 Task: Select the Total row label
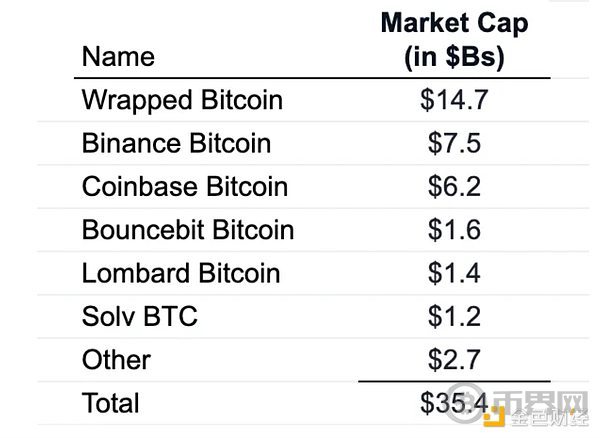[x=111, y=403]
